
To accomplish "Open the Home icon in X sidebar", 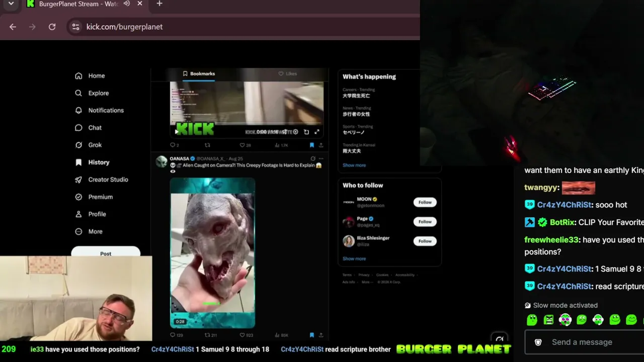I will tap(78, 76).
